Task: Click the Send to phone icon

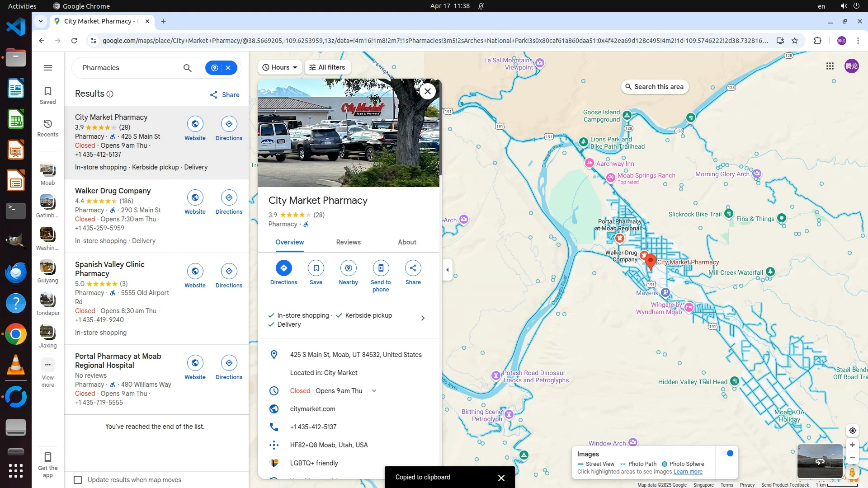Action: 381,268
